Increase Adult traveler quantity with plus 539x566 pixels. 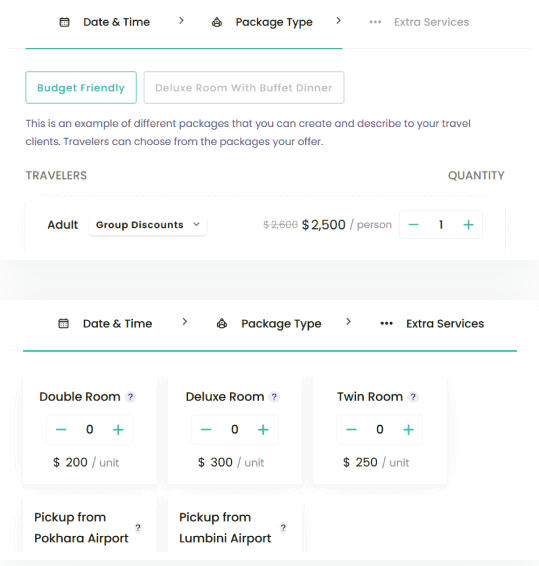(468, 225)
